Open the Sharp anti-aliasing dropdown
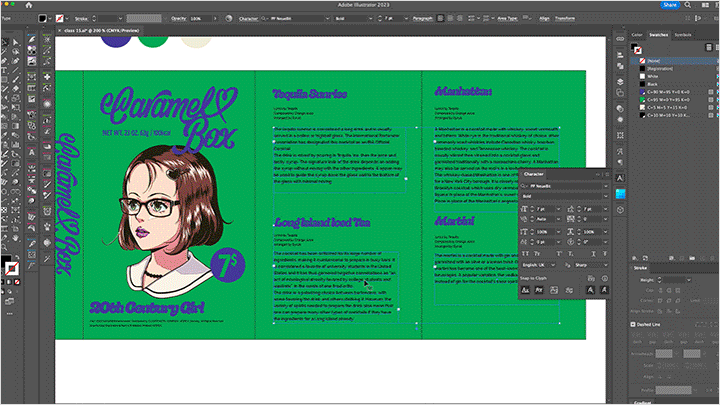Image resolution: width=720 pixels, height=405 pixels. (591, 265)
